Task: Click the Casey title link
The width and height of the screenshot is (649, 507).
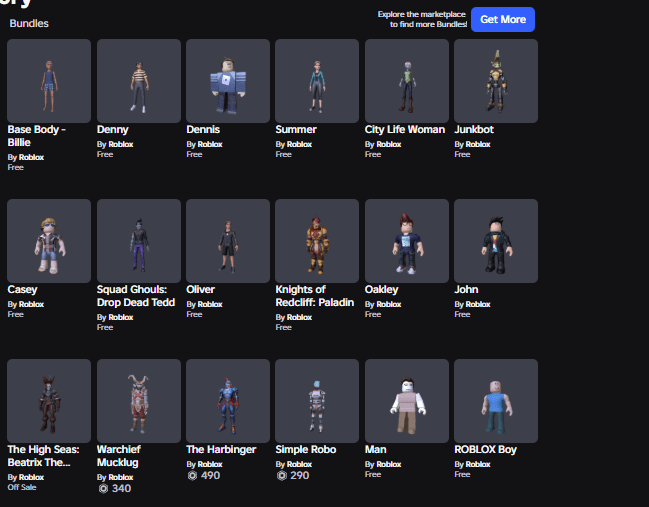Action: point(22,290)
